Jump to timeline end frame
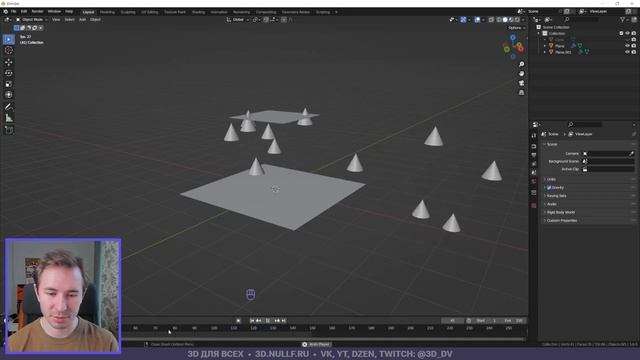This screenshot has width=640, height=360. [284, 321]
